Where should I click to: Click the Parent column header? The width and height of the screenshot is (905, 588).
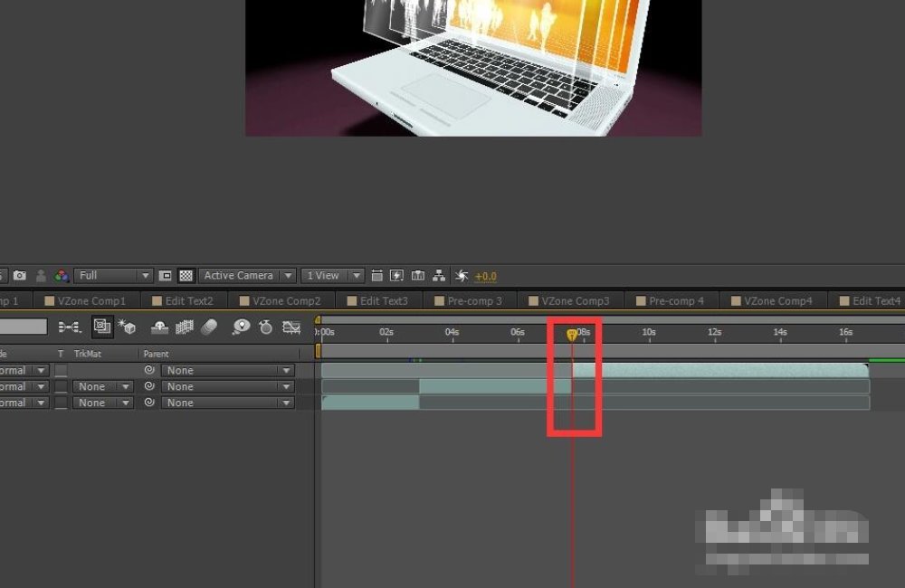[x=157, y=354]
